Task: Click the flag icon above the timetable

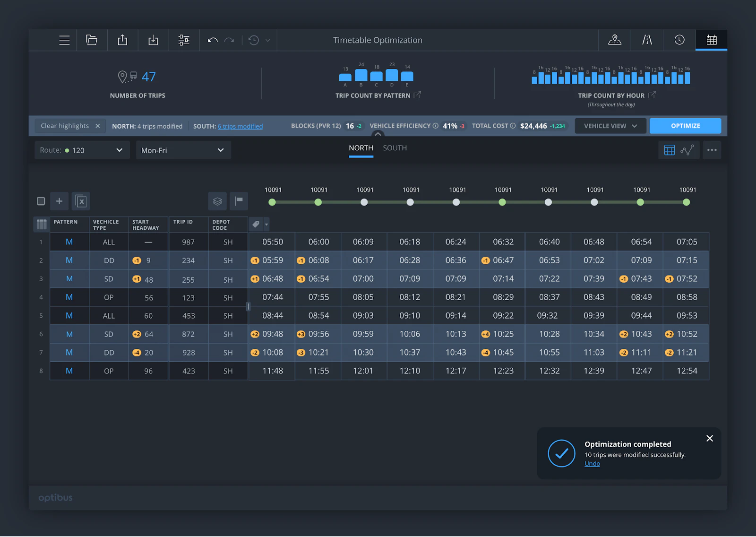Action: (x=239, y=201)
